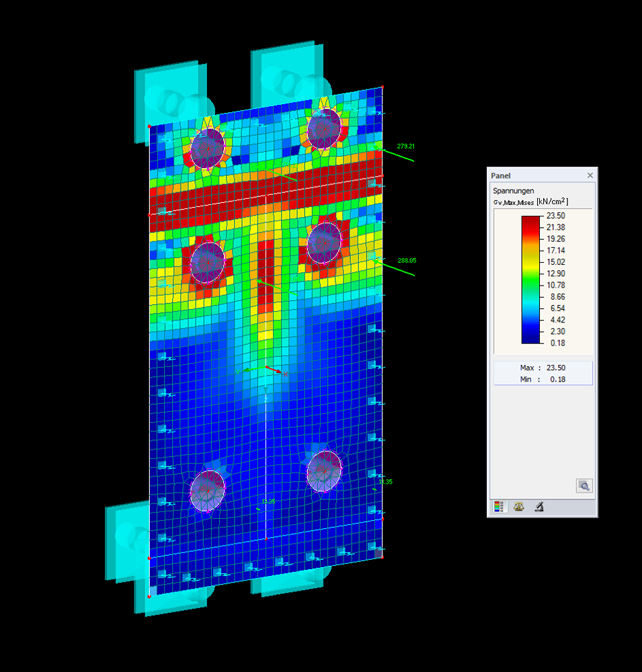Click the 21.38 value on the color scale
This screenshot has width=642, height=672.
pyautogui.click(x=556, y=227)
